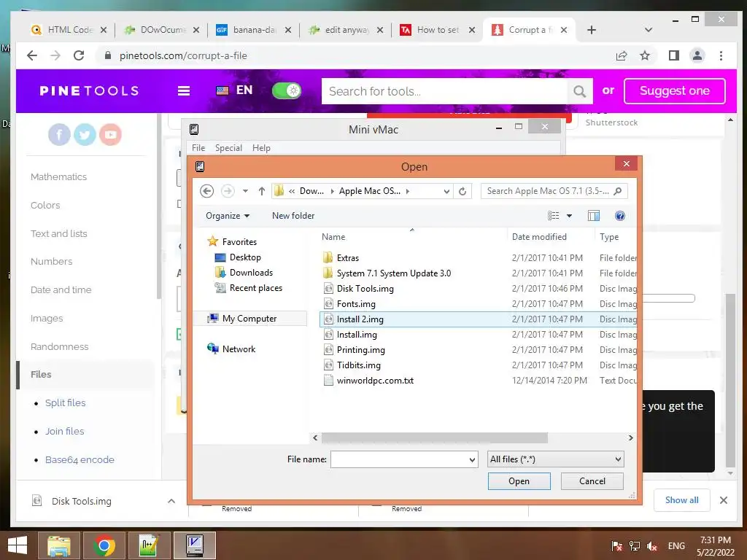Switch to the HTML Code browser tab
The image size is (747, 560).
(69, 29)
